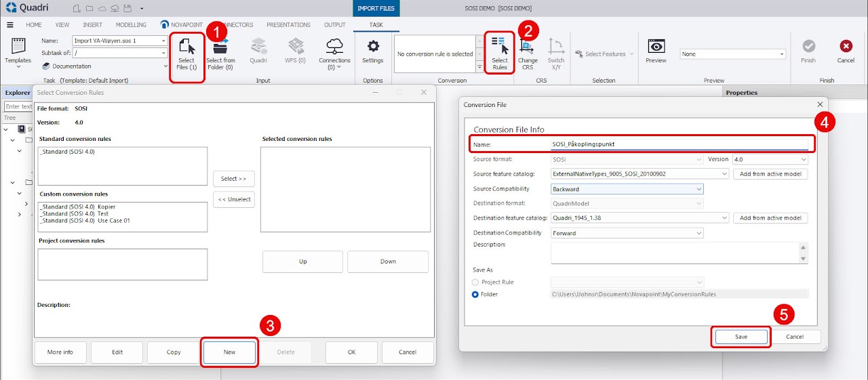Open the VIEW ribbon tab
The height and width of the screenshot is (380, 868).
[62, 25]
